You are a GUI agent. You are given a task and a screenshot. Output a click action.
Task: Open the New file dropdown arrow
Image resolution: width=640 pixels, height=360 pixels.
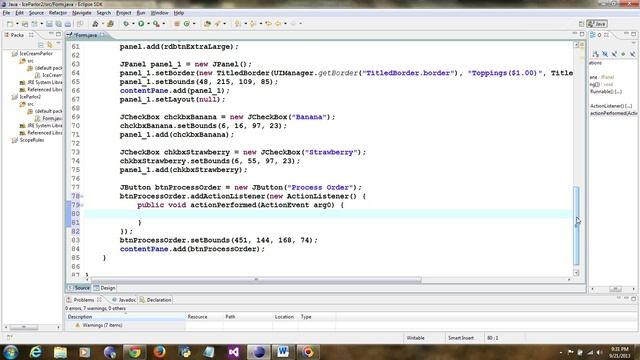pos(17,24)
